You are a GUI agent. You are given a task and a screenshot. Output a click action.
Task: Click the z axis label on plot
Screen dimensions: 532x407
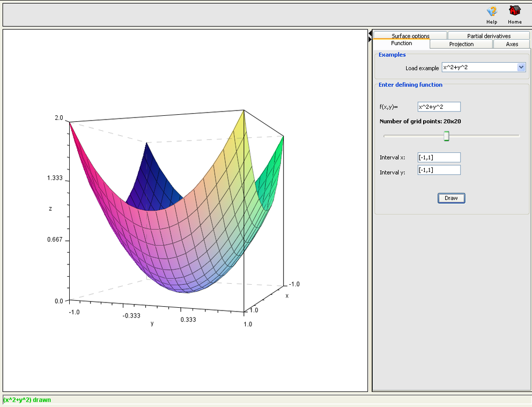[x=50, y=209]
